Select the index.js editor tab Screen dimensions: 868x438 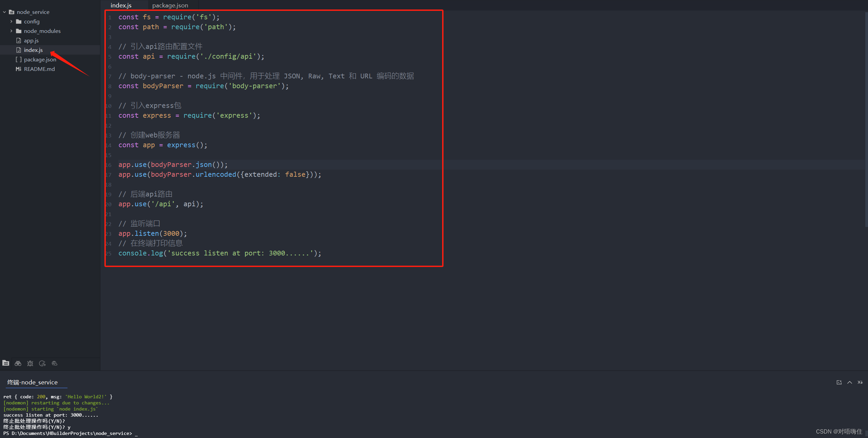point(121,5)
